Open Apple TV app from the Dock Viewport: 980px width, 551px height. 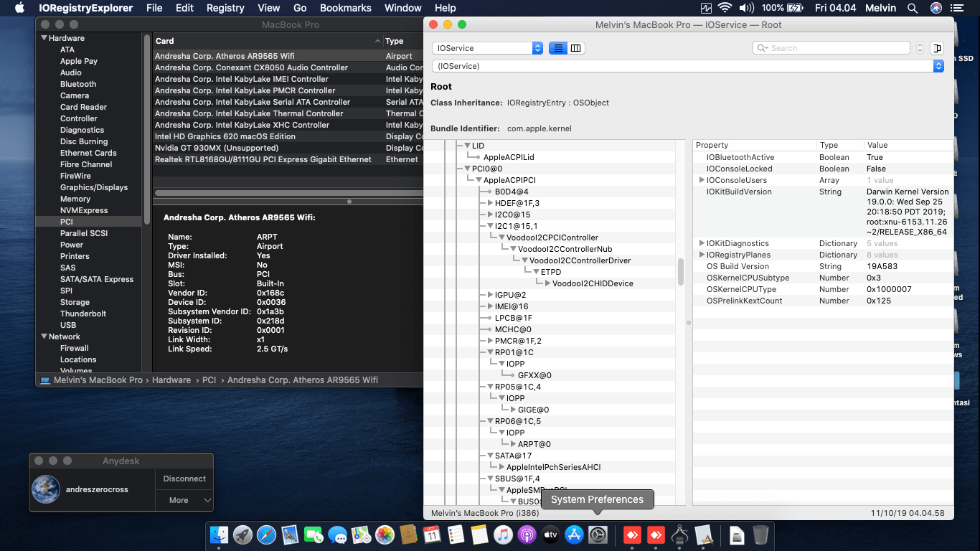[550, 534]
